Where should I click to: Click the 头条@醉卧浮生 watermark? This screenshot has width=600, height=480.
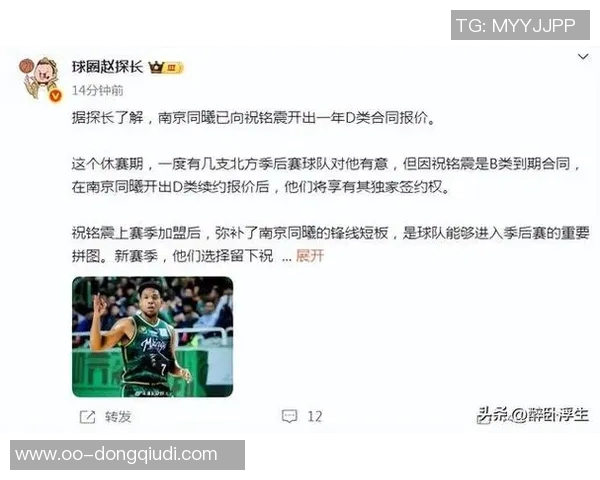(x=533, y=415)
